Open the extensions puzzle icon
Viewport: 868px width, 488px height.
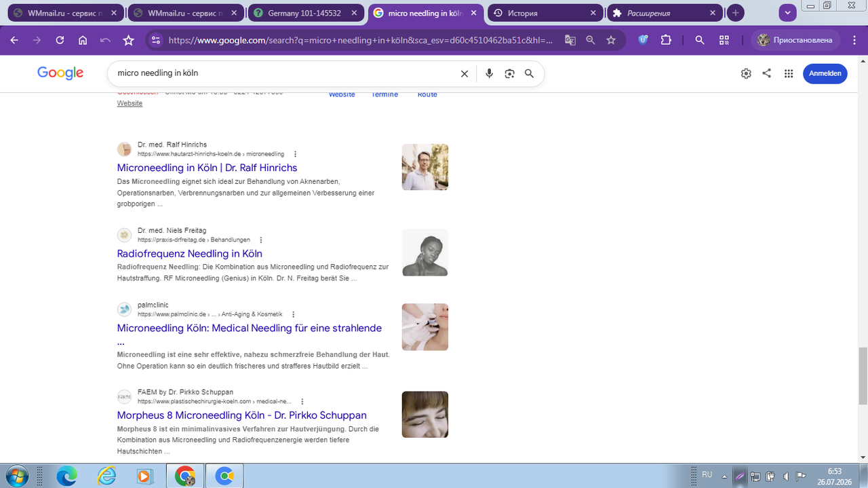tap(666, 40)
